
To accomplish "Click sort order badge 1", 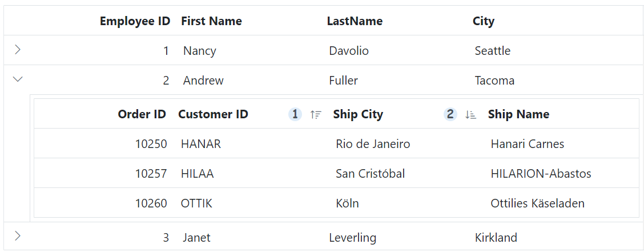I will 295,114.
